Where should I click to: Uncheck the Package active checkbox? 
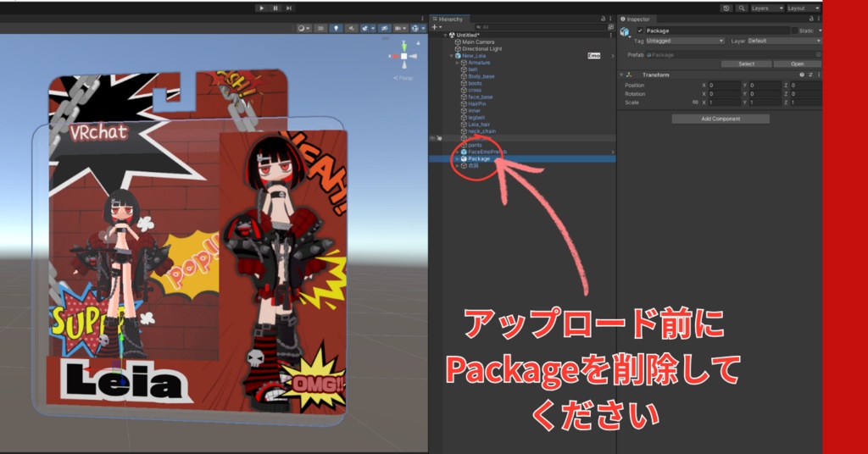640,31
